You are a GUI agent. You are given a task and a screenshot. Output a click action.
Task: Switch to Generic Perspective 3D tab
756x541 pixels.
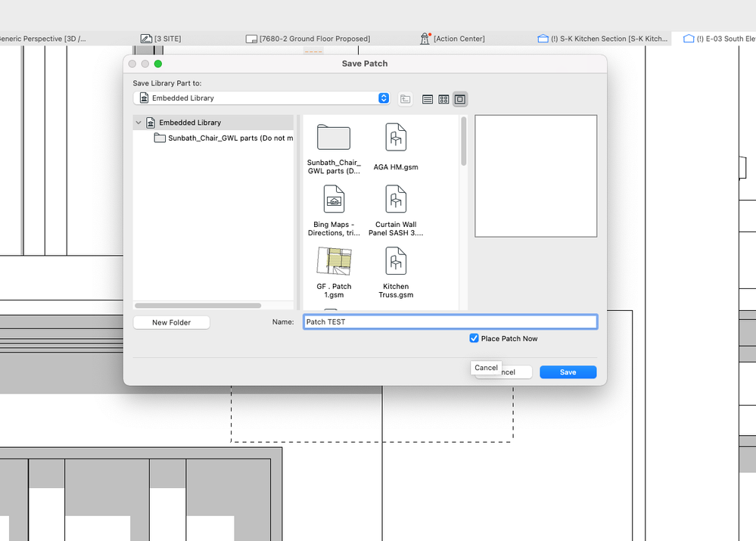pos(43,39)
